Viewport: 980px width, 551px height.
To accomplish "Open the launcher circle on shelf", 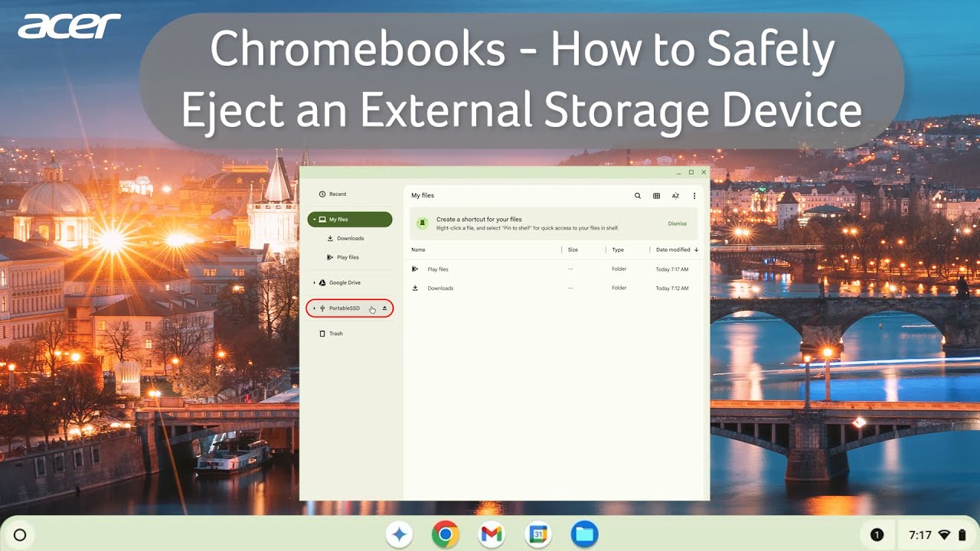I will (x=20, y=535).
